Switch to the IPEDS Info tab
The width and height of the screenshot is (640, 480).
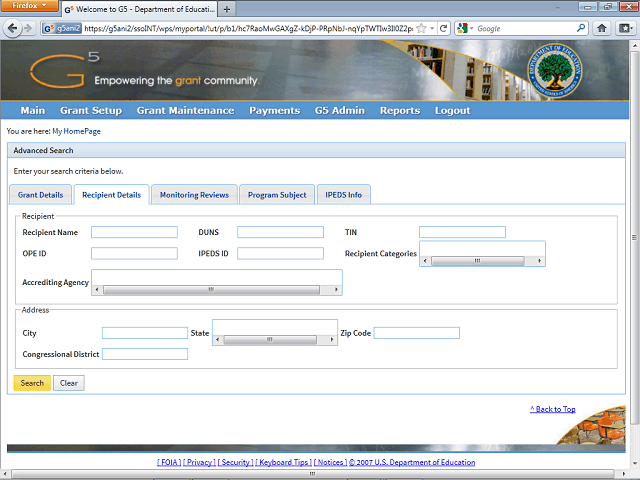344,195
